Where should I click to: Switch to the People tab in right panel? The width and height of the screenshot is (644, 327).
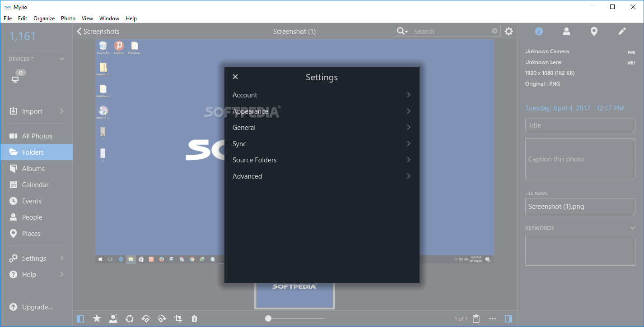click(566, 31)
